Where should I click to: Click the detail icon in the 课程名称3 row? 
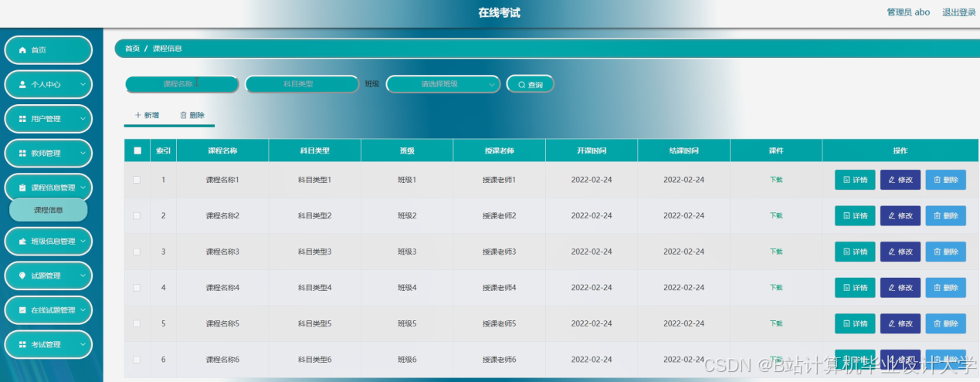846,252
